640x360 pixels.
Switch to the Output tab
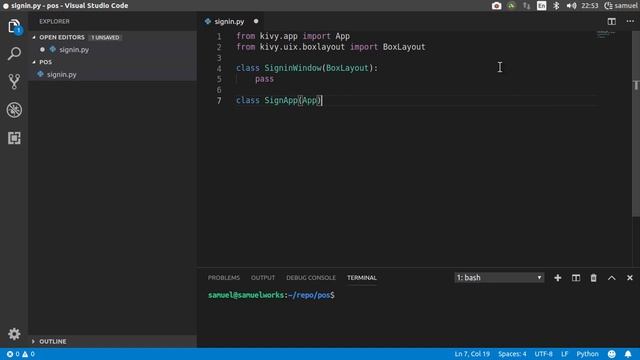[263, 278]
